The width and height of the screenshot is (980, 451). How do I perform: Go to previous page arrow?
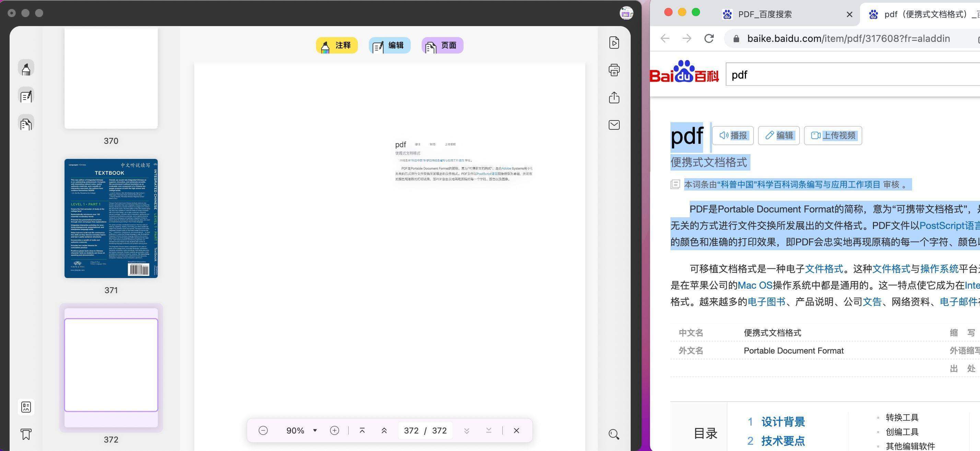click(384, 430)
